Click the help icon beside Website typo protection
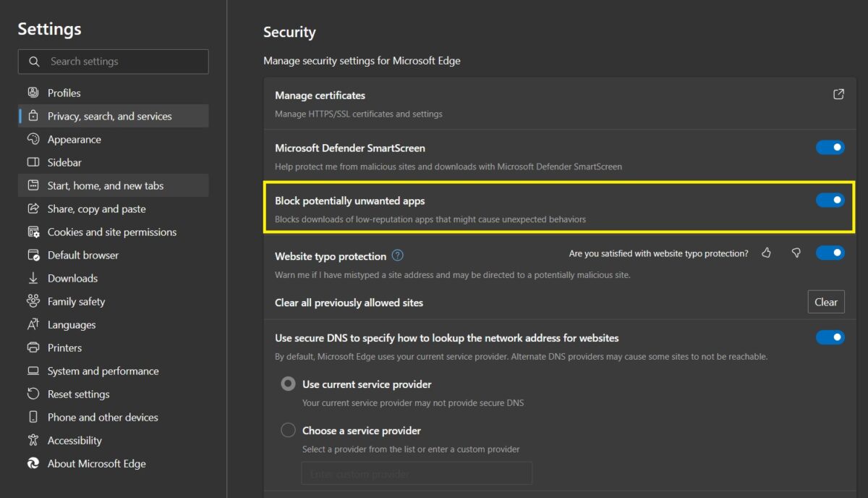868x498 pixels. point(398,256)
